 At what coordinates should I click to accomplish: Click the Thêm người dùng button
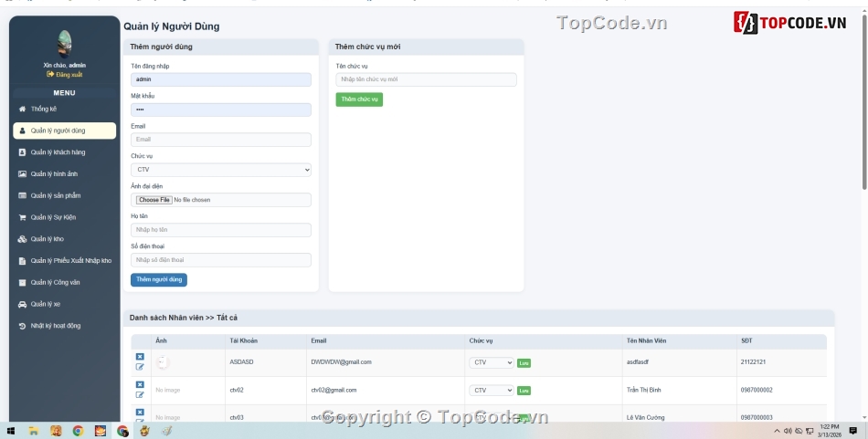point(159,280)
